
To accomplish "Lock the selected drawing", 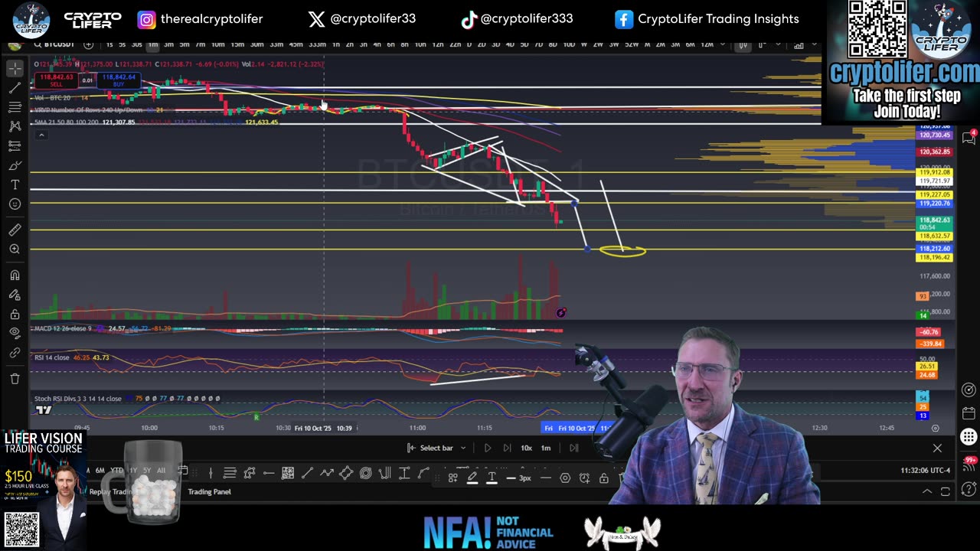I will pos(604,478).
